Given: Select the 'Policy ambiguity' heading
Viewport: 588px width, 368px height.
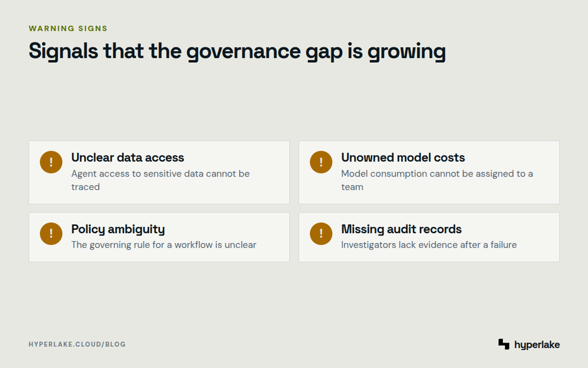Looking at the screenshot, I should pyautogui.click(x=118, y=229).
